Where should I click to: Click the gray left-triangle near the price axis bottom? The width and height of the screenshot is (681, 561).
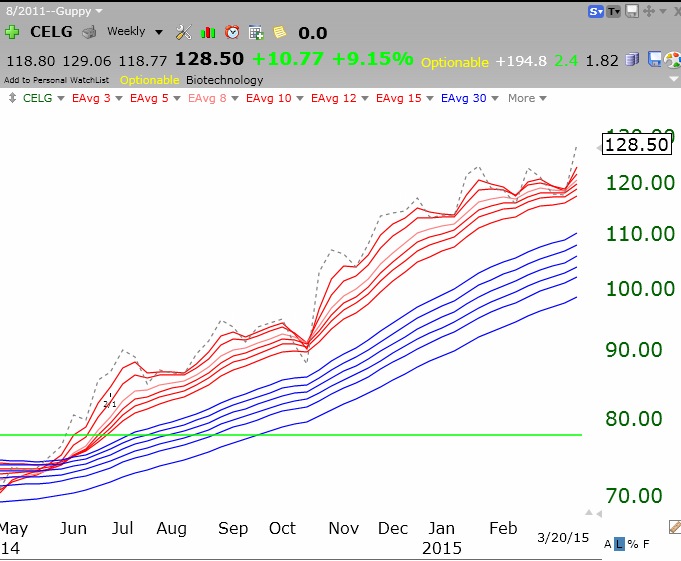[x=599, y=514]
